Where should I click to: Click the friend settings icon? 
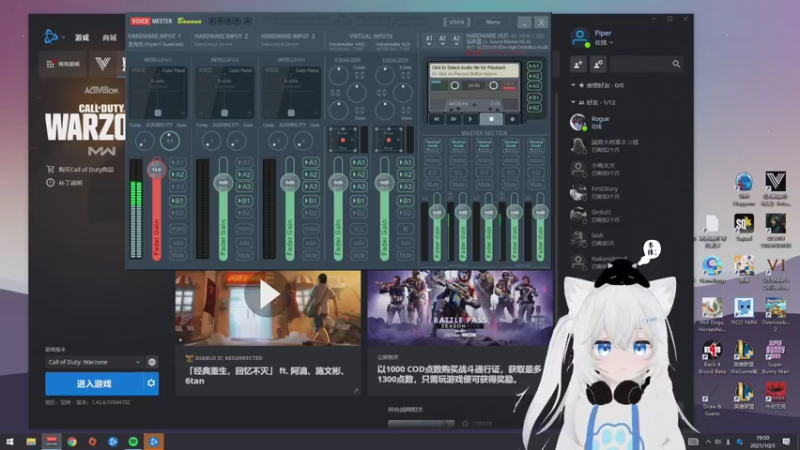pyautogui.click(x=598, y=64)
